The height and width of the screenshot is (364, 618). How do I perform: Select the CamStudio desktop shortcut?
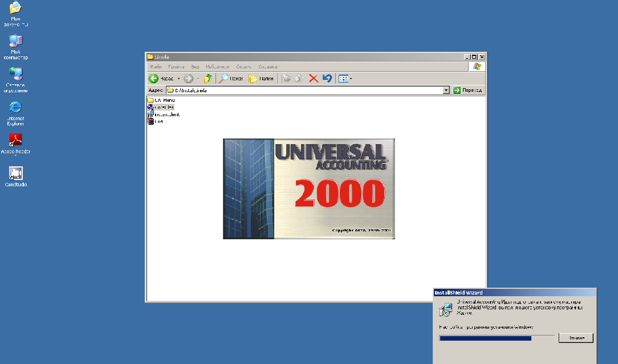point(16,177)
